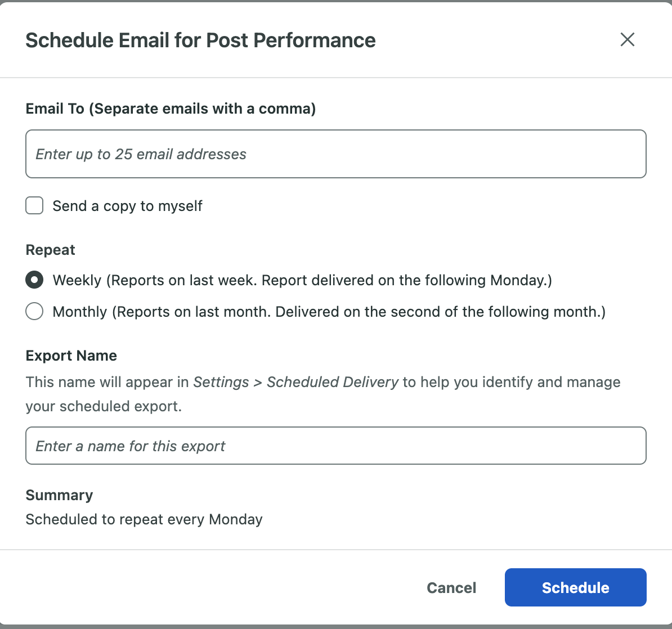This screenshot has width=672, height=629.
Task: Click the email addresses input field
Action: tap(335, 154)
